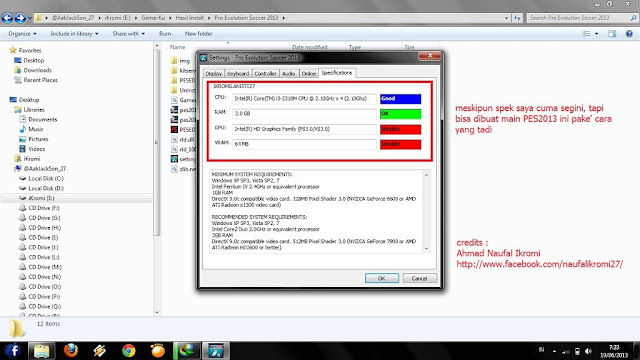
Task: Open the Pictures library icon
Action: [22, 139]
